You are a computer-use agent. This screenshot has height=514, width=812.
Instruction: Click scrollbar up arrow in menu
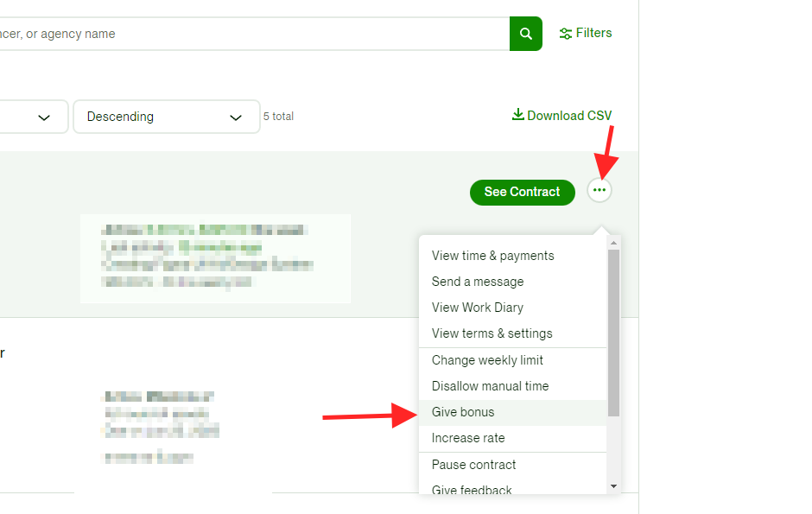[613, 243]
